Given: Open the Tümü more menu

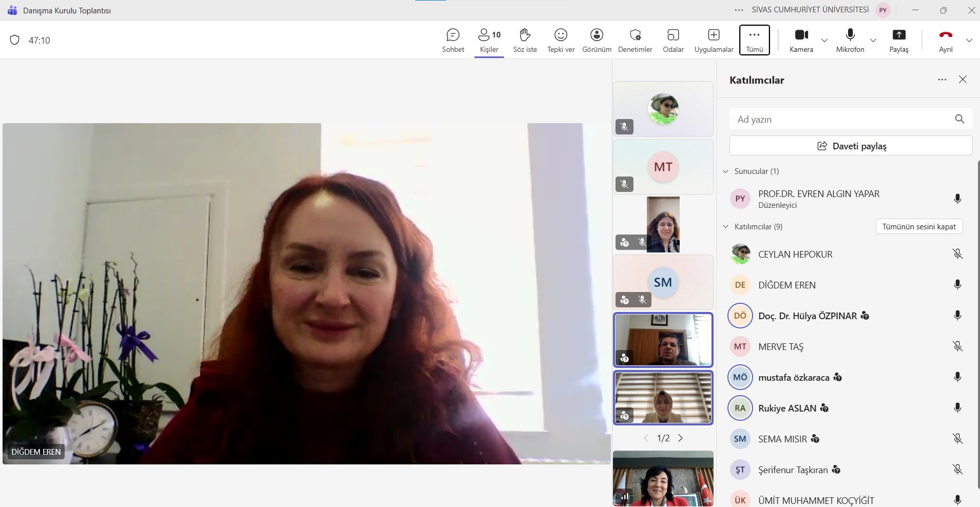Looking at the screenshot, I should [x=754, y=40].
